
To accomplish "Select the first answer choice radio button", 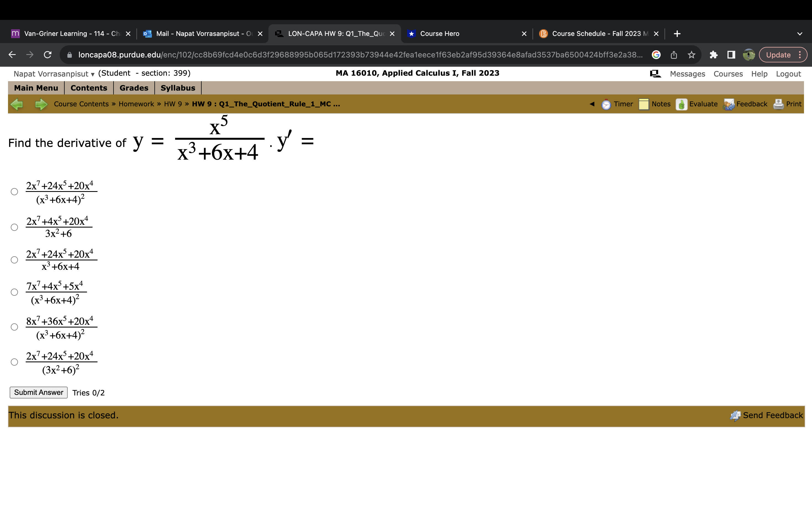I will tap(14, 192).
